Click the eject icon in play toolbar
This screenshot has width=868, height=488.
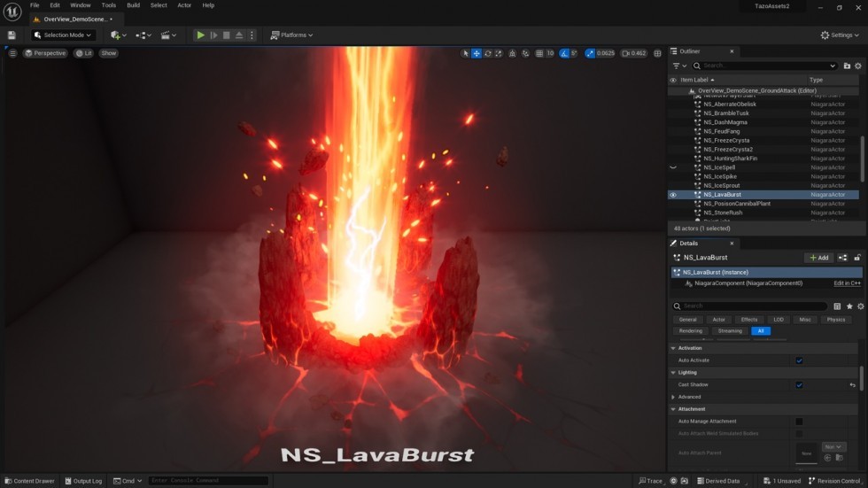[238, 35]
